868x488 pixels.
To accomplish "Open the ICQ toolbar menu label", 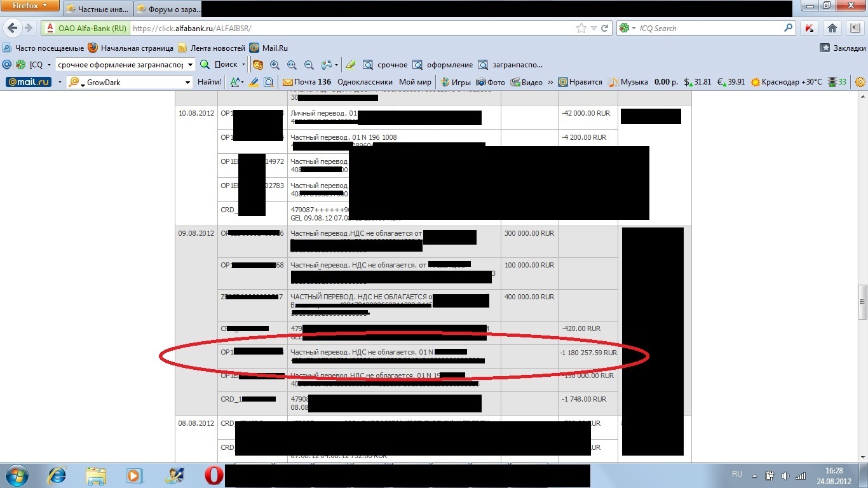I will [x=36, y=65].
